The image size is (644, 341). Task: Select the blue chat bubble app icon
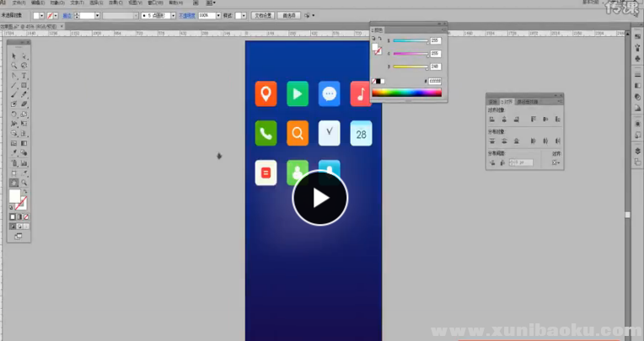coord(330,93)
